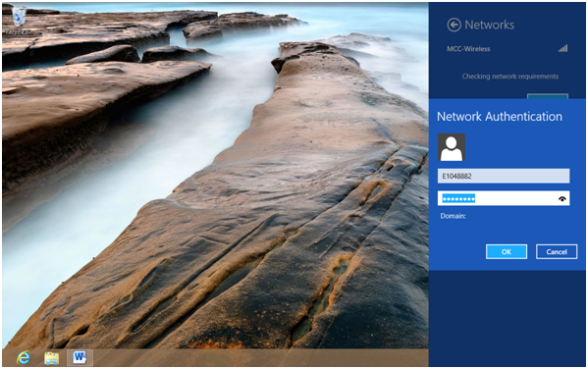Click the user avatar picture
The image size is (588, 369).
point(452,147)
